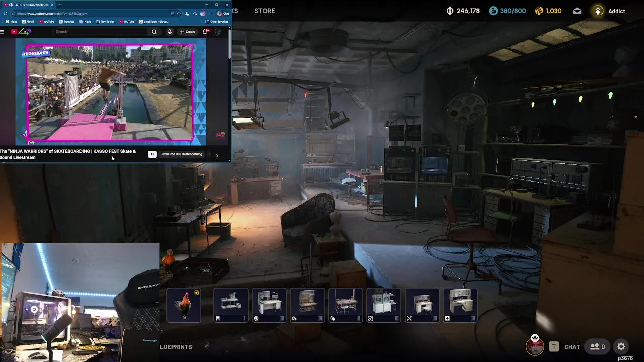Click the YouTube logo home link

point(21,32)
